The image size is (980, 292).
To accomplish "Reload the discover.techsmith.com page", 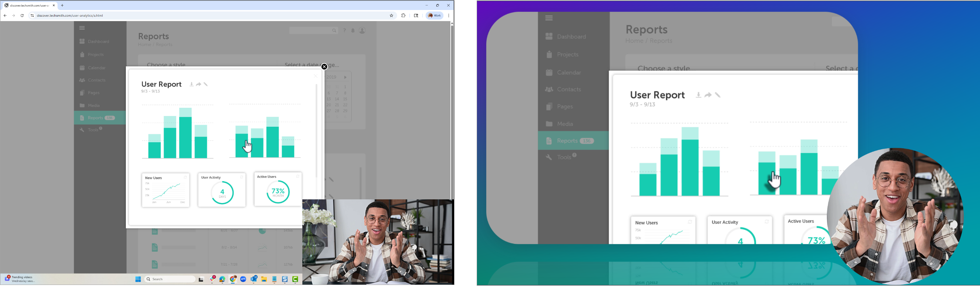I will (x=22, y=16).
